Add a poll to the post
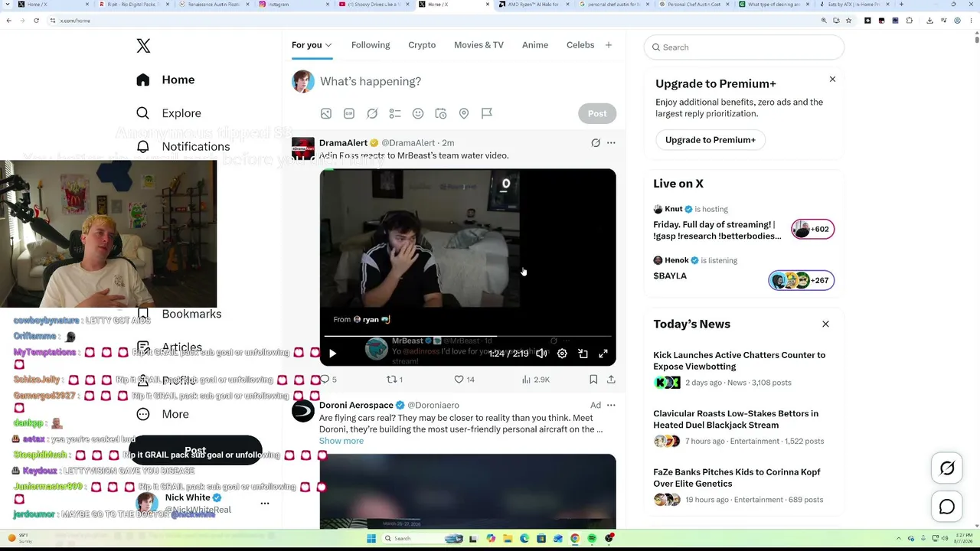 pos(395,113)
